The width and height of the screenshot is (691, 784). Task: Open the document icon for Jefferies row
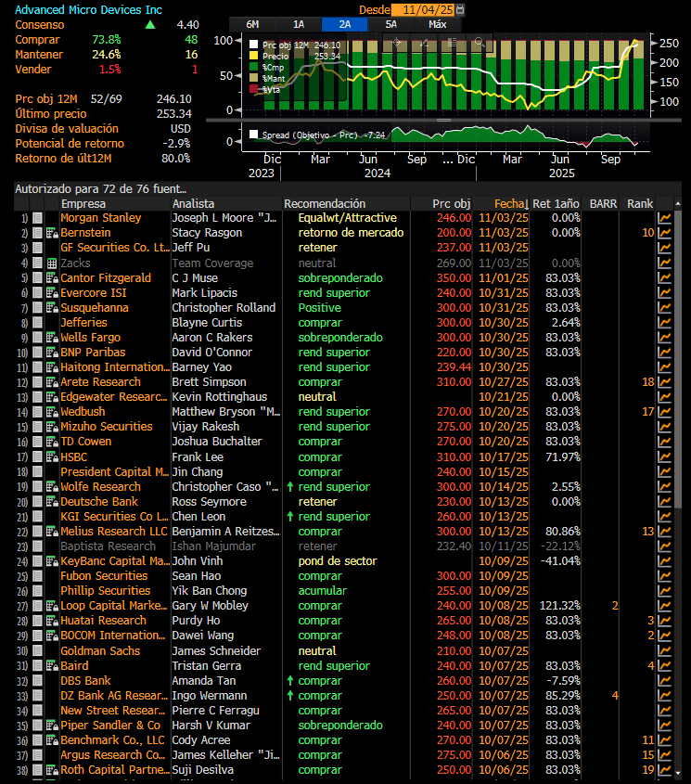coord(37,323)
